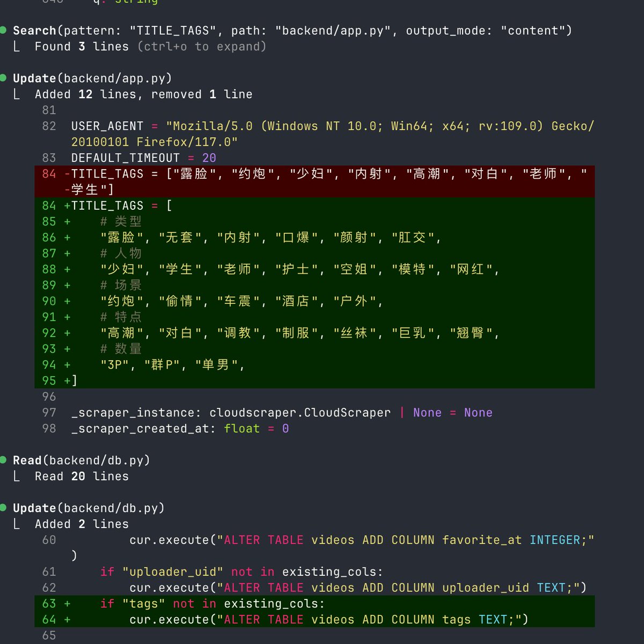The width and height of the screenshot is (644, 644).
Task: Click the value 20 of DEFAULT_TIMEOUT
Action: 209,158
